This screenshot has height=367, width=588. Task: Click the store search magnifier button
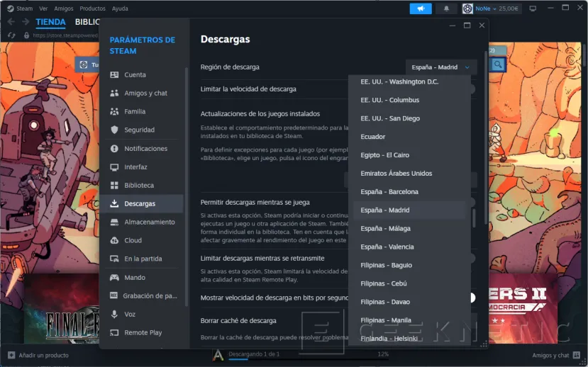coord(498,64)
